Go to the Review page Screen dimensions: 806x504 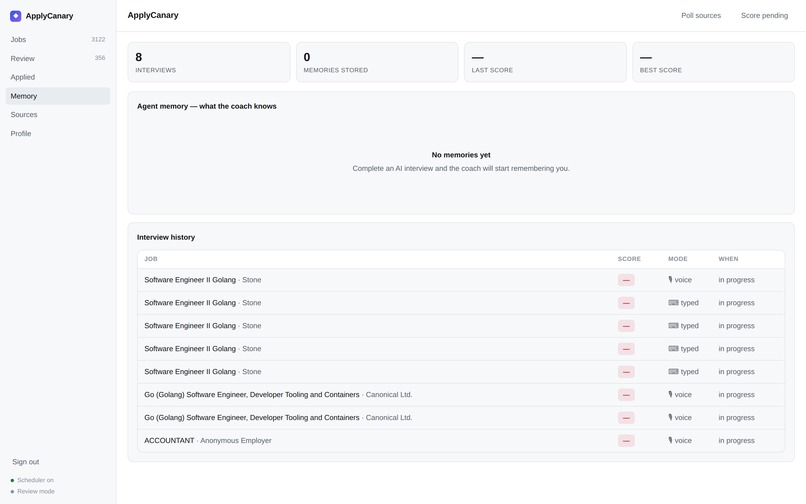click(58, 58)
